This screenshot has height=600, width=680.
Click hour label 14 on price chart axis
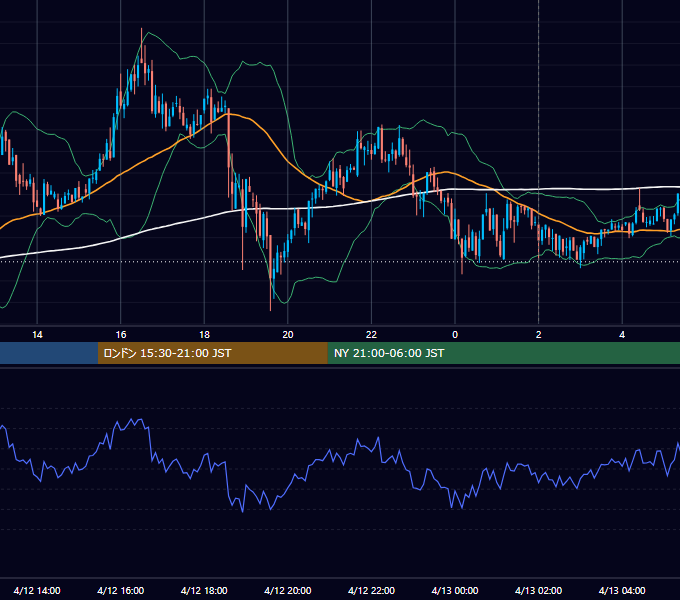pyautogui.click(x=37, y=335)
